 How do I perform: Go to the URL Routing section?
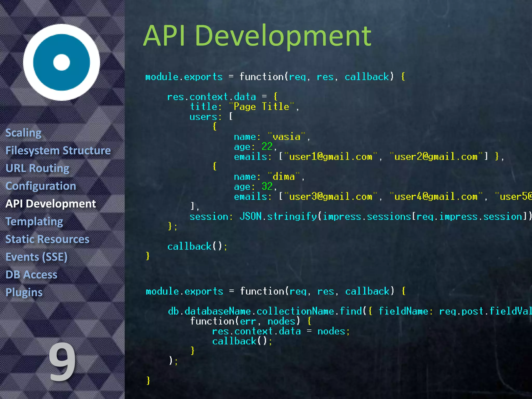point(37,168)
